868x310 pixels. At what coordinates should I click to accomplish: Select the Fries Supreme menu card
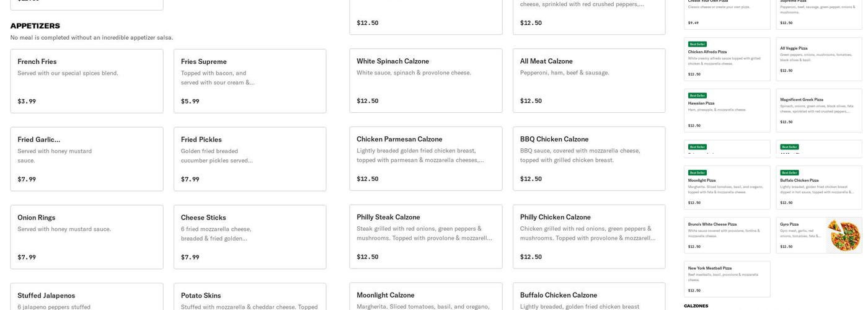pos(250,81)
